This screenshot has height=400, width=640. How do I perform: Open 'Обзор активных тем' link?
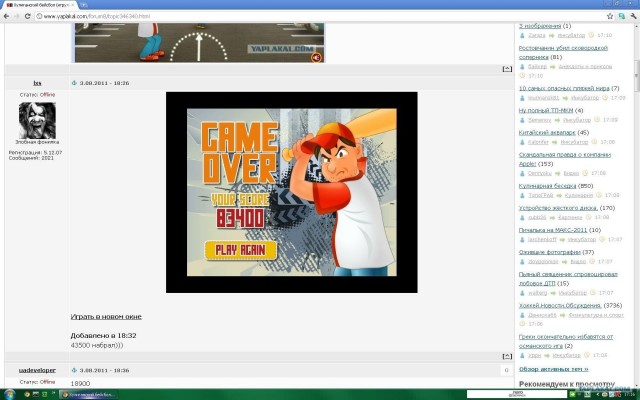click(x=553, y=369)
